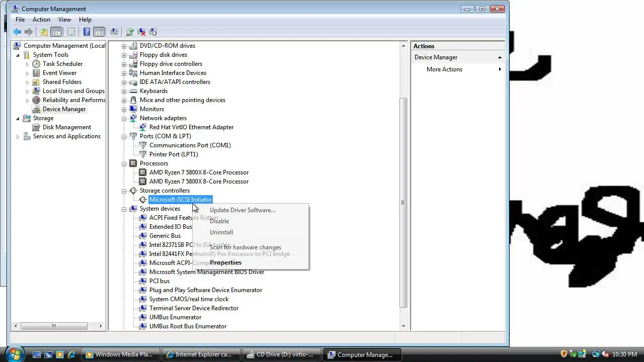Image resolution: width=644 pixels, height=362 pixels.
Task: Select the PCI bus device
Action: click(159, 281)
